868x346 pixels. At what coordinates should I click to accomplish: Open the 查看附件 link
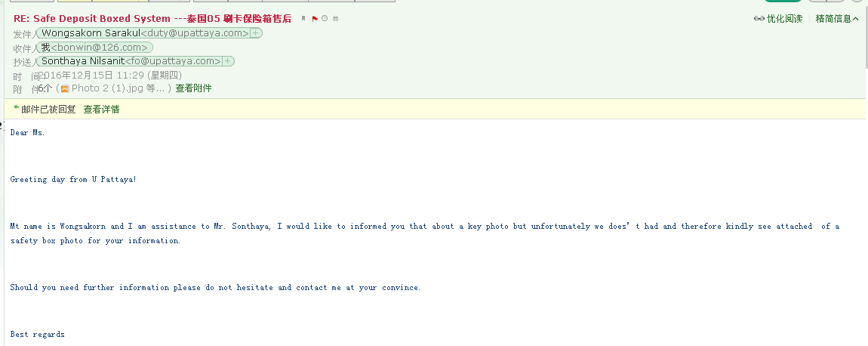(193, 88)
